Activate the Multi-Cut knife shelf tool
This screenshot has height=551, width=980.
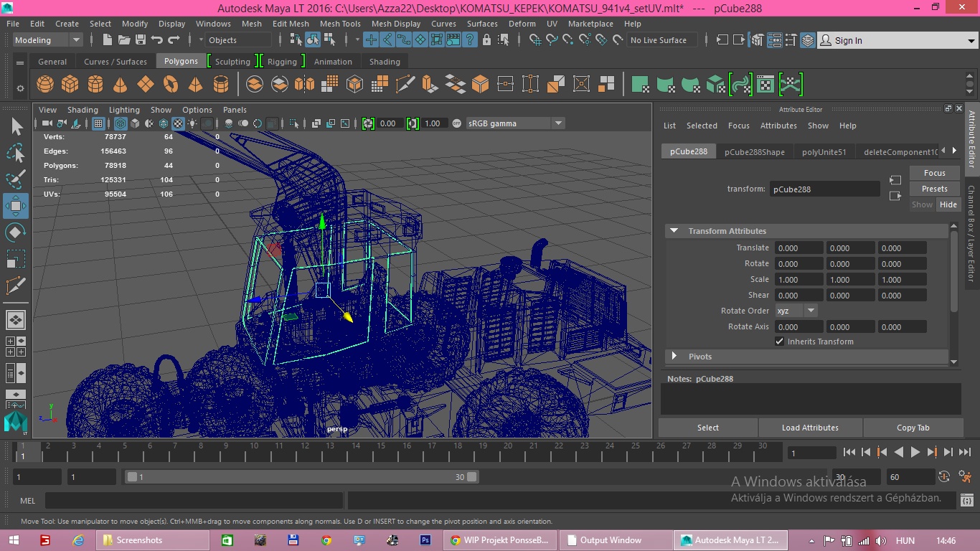(x=405, y=85)
